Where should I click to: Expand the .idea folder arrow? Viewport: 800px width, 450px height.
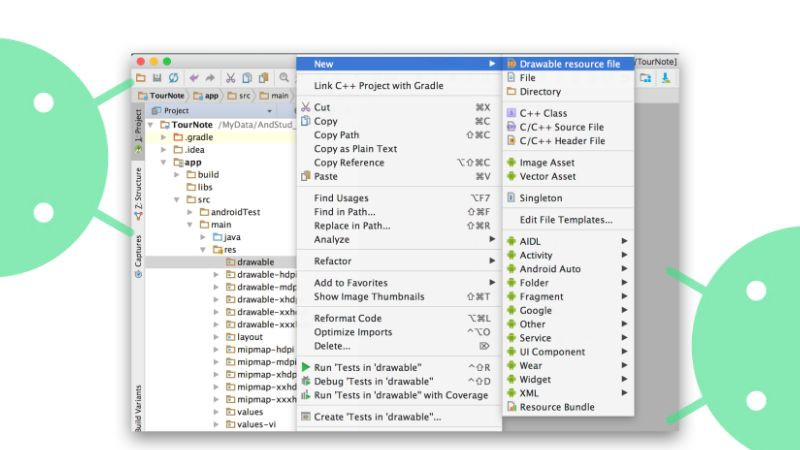pos(164,150)
